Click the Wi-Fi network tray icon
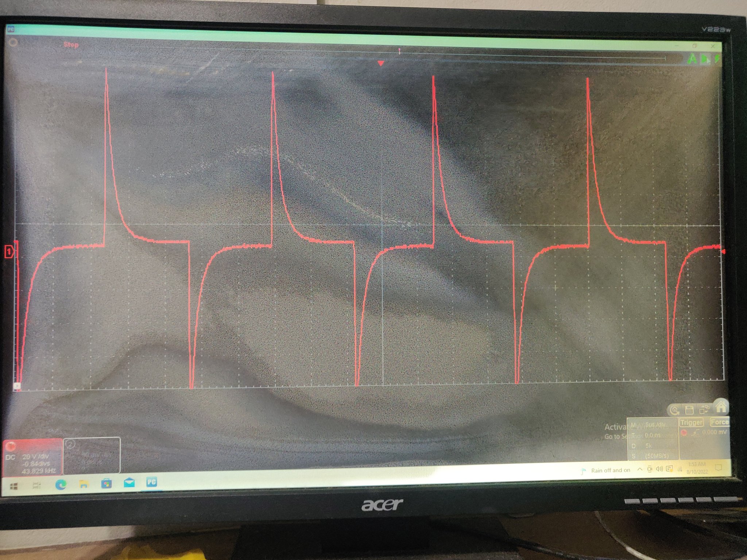The image size is (747, 560). pos(680,470)
